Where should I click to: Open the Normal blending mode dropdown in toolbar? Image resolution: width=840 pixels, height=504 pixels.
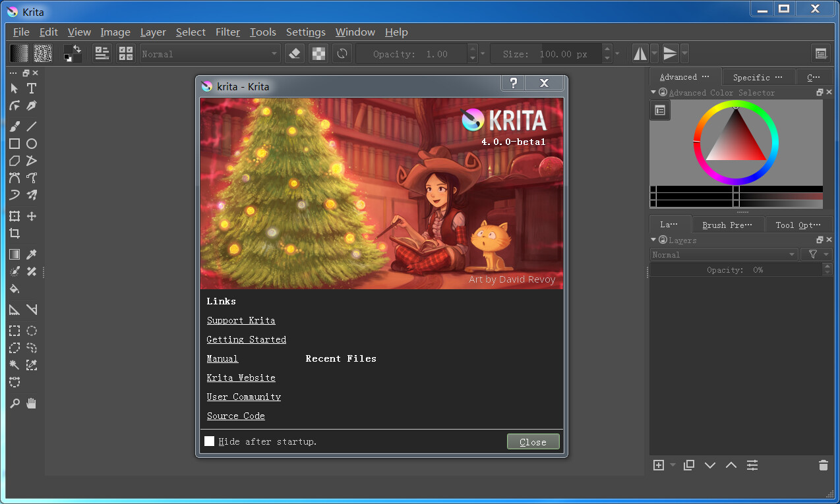[x=210, y=54]
